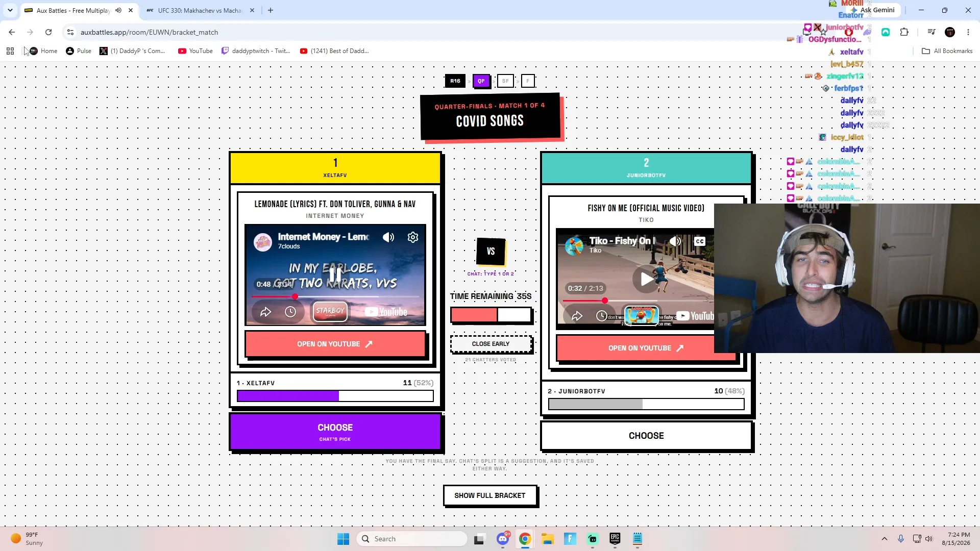Viewport: 980px width, 551px height.
Task: Click watch later clock on Tiko video
Action: (x=602, y=316)
